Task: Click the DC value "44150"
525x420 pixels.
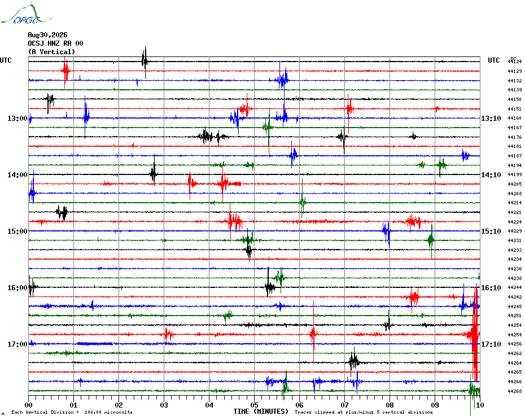Action: tap(515, 99)
